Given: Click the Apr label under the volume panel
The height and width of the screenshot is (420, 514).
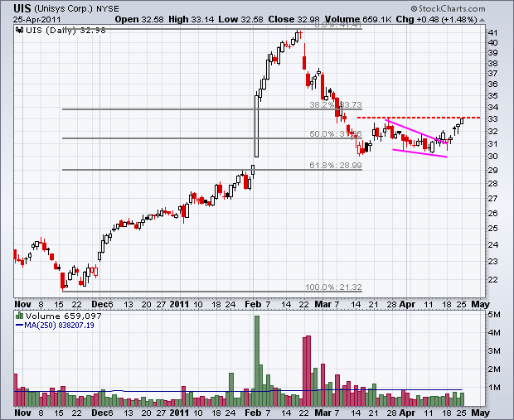Looking at the screenshot, I should point(407,413).
